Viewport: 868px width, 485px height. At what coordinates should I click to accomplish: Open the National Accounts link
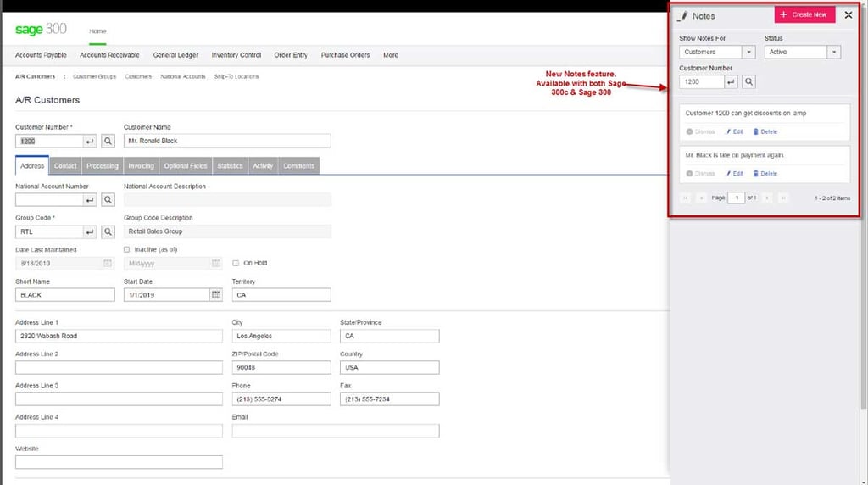[183, 77]
